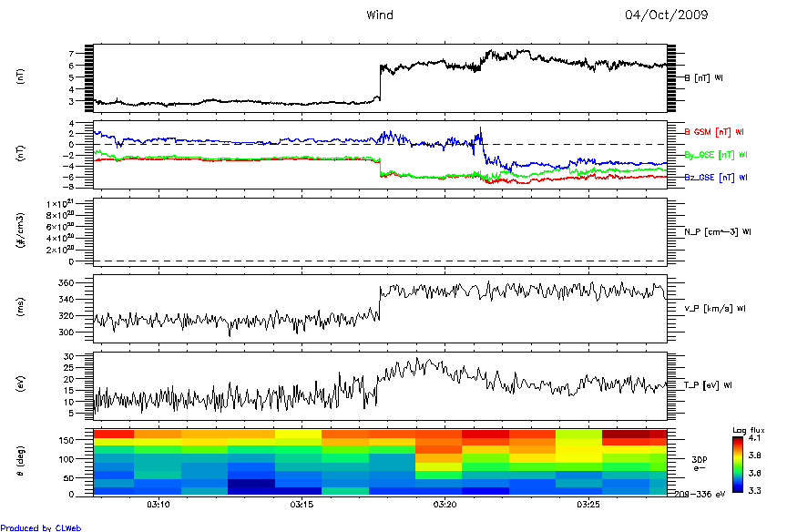
Task: Click the "7" tick on B magnitude axis
Action: pyautogui.click(x=71, y=54)
